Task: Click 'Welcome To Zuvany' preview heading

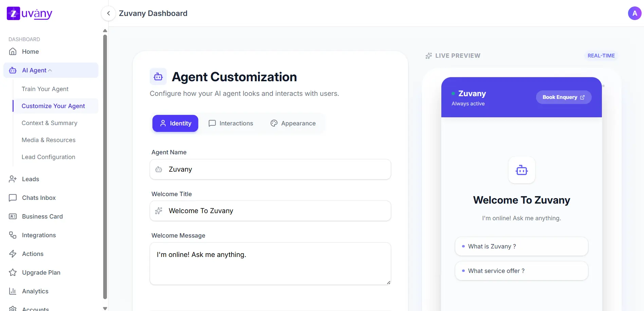Action: (521, 200)
